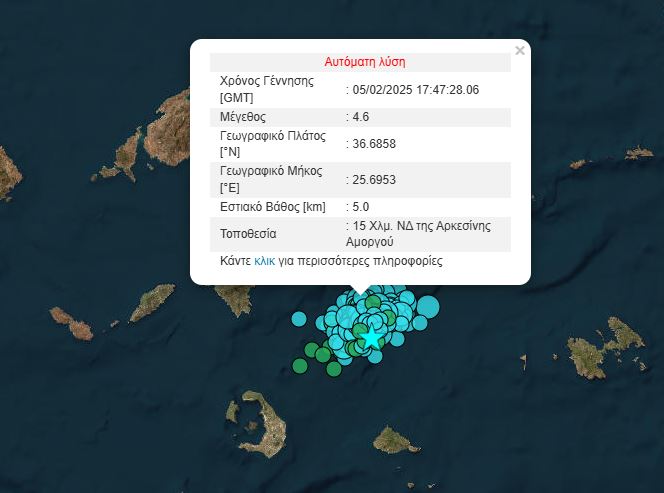Click the lowest-left green earthquake circle

coord(299,365)
